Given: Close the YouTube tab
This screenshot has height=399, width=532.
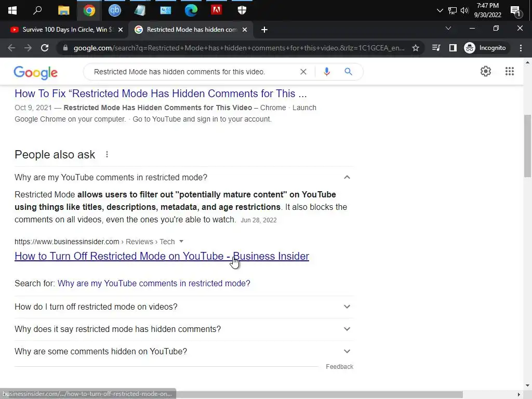Looking at the screenshot, I should point(121,30).
